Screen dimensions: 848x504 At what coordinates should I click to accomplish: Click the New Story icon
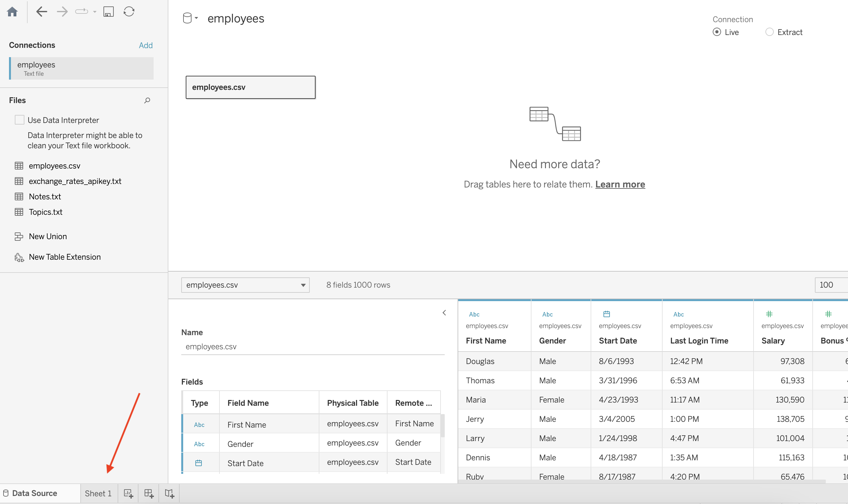[169, 493]
